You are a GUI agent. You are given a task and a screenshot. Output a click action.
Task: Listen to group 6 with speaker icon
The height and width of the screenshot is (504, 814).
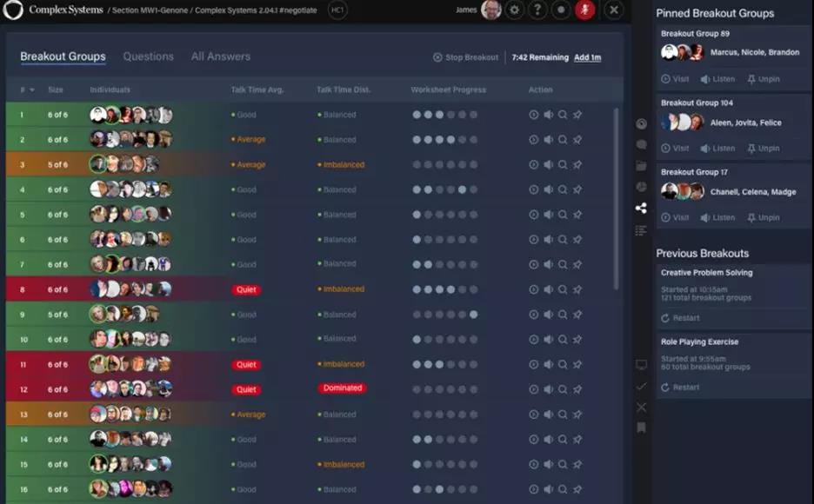pos(548,240)
